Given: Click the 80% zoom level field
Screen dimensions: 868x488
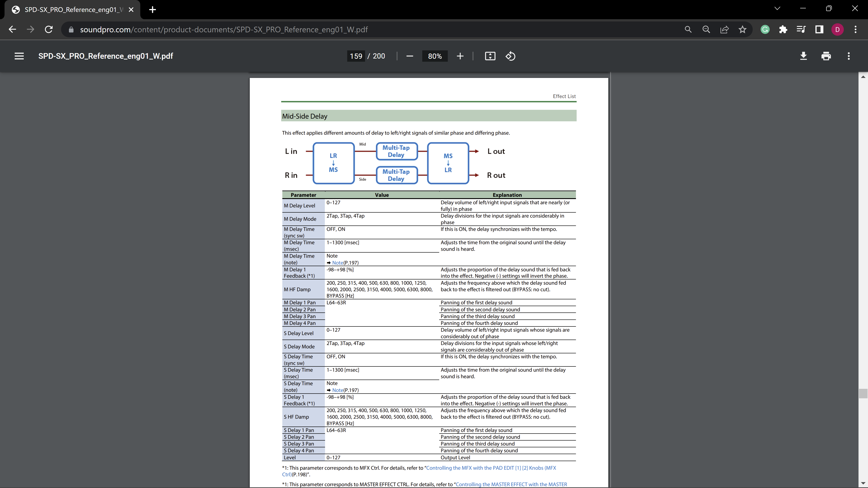Looking at the screenshot, I should click(435, 56).
